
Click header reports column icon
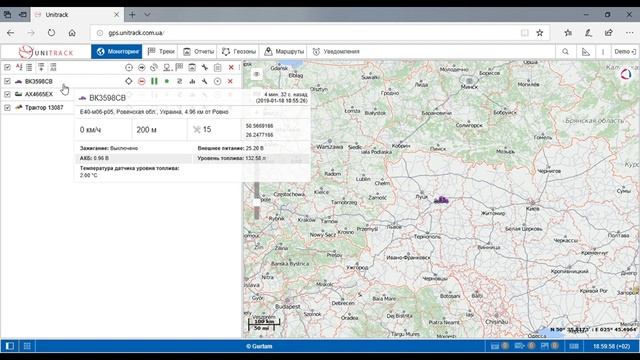192,67
